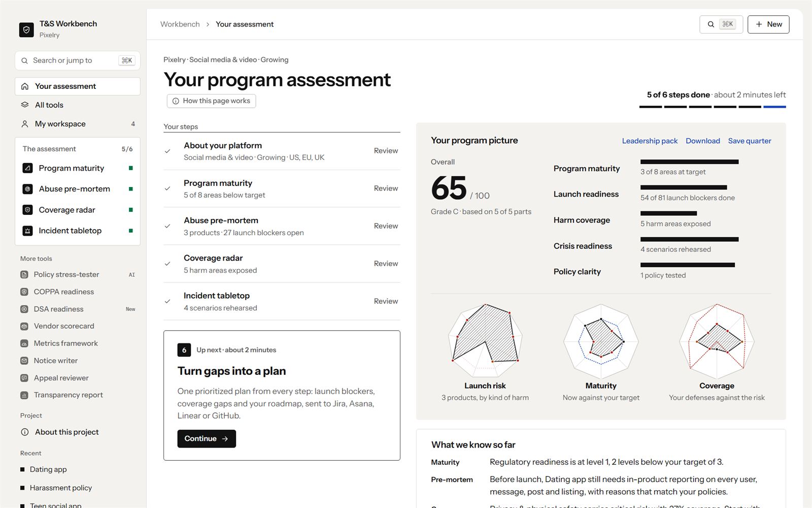Review the Coverage radar step
Viewport: 812px width, 508px height.
click(386, 264)
